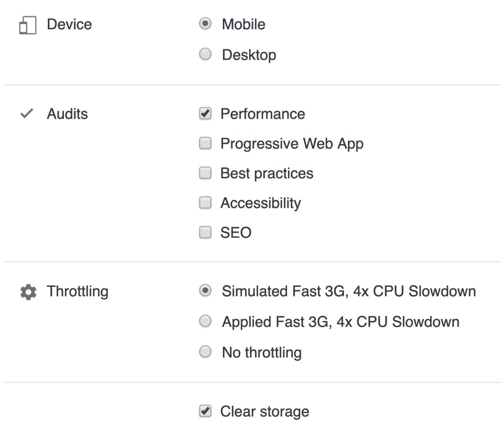Choose Simulated Fast 3G throttling radio button
This screenshot has width=504, height=437.
click(205, 291)
